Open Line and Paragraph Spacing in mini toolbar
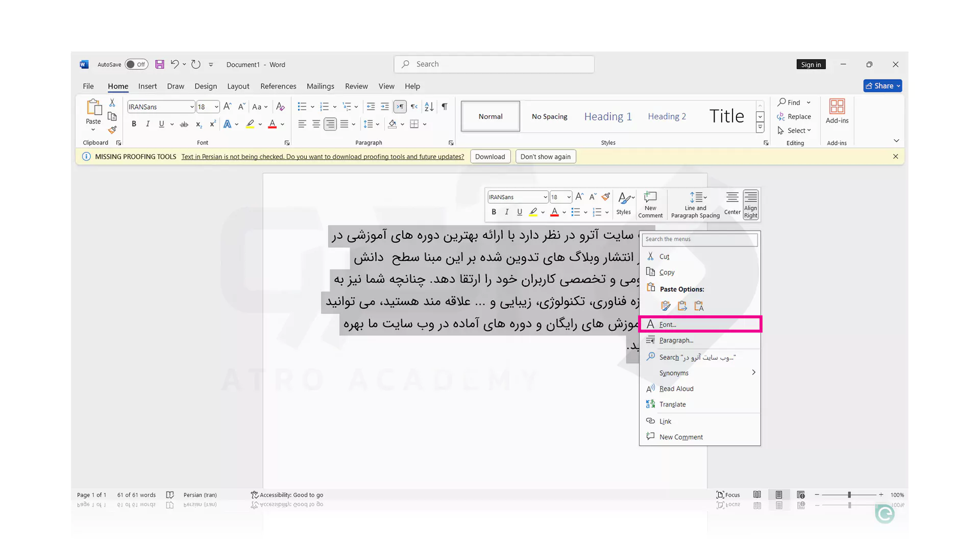The width and height of the screenshot is (980, 551). (695, 205)
